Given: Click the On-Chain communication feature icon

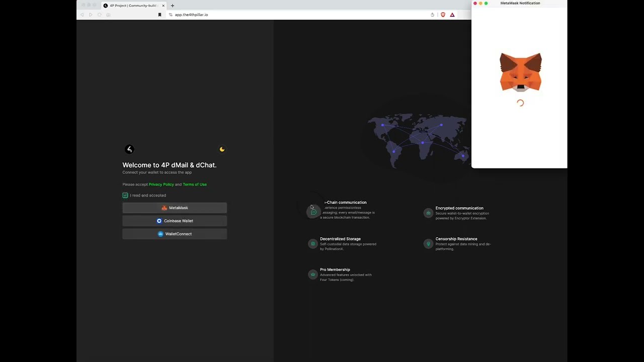Looking at the screenshot, I should tap(313, 212).
